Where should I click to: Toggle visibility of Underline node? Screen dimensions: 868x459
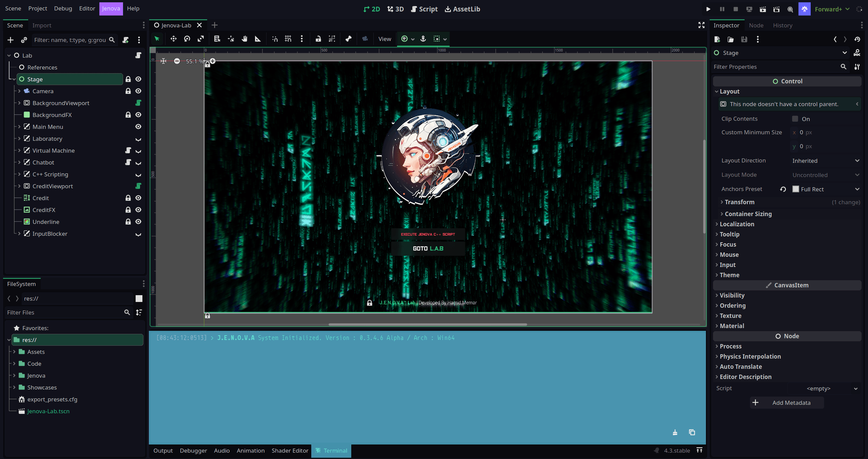pyautogui.click(x=138, y=222)
